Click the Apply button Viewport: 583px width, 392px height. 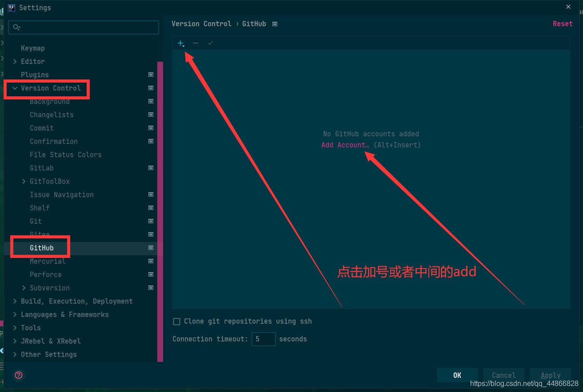pyautogui.click(x=551, y=375)
